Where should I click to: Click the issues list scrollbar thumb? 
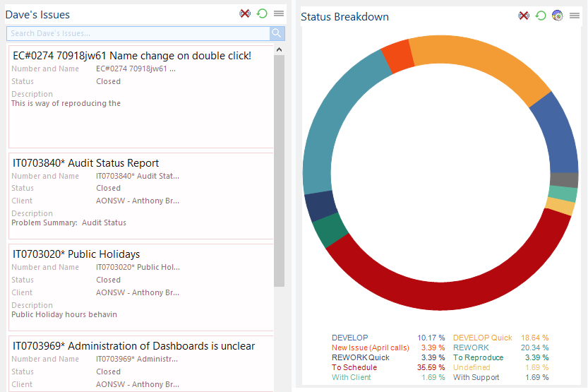[x=279, y=171]
